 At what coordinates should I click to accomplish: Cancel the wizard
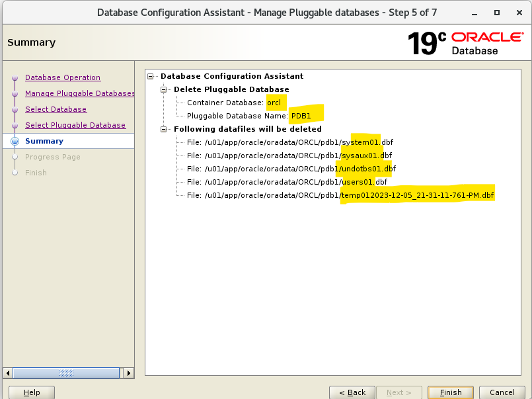click(502, 392)
